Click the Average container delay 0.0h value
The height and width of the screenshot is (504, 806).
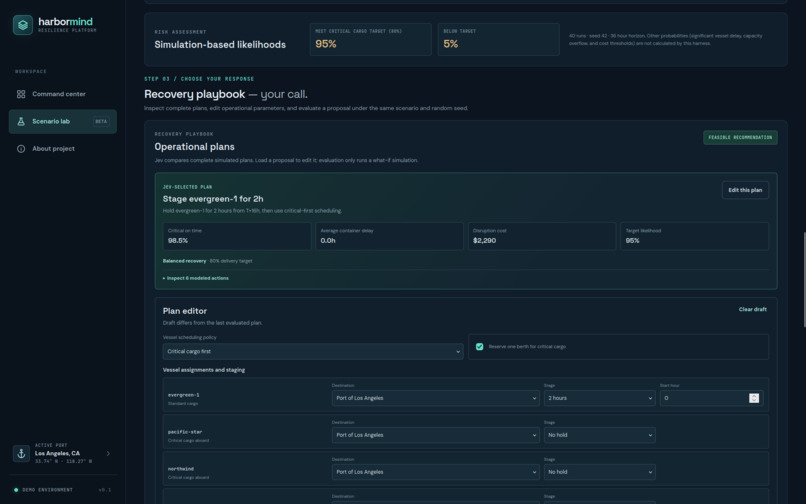tap(328, 241)
